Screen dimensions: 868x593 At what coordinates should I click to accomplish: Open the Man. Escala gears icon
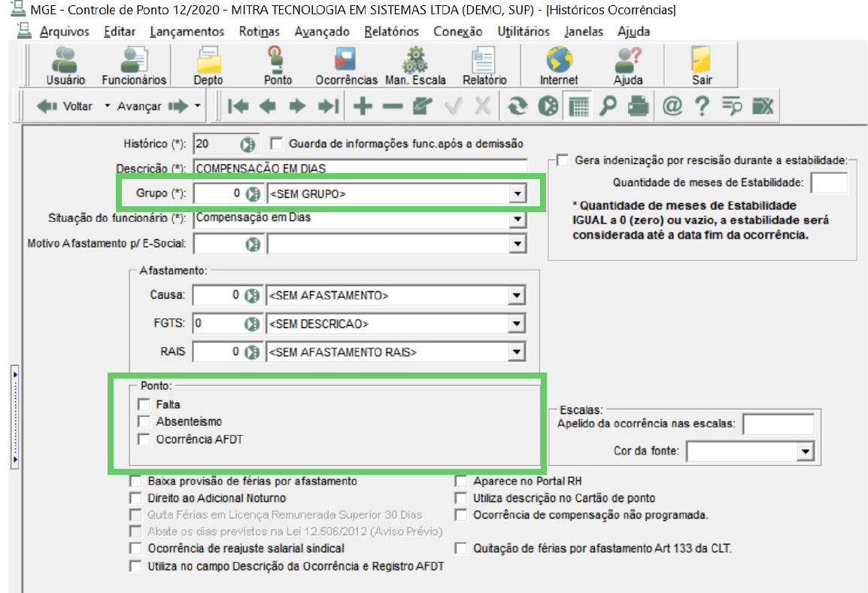[415, 66]
